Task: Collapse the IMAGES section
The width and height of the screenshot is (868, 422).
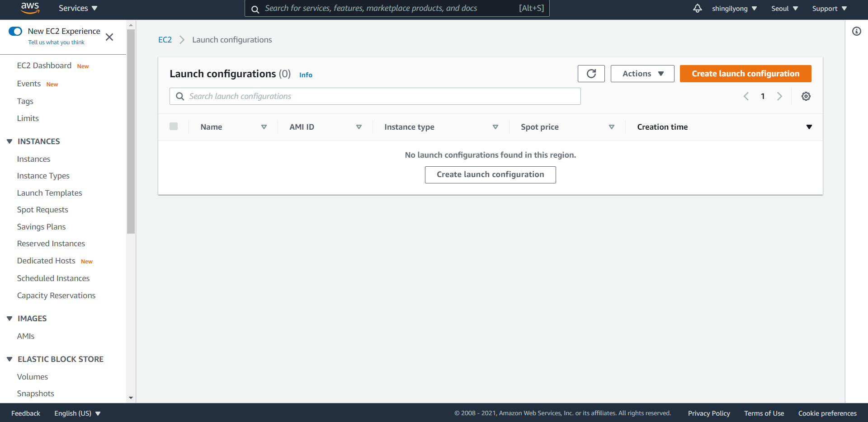Action: (x=9, y=319)
